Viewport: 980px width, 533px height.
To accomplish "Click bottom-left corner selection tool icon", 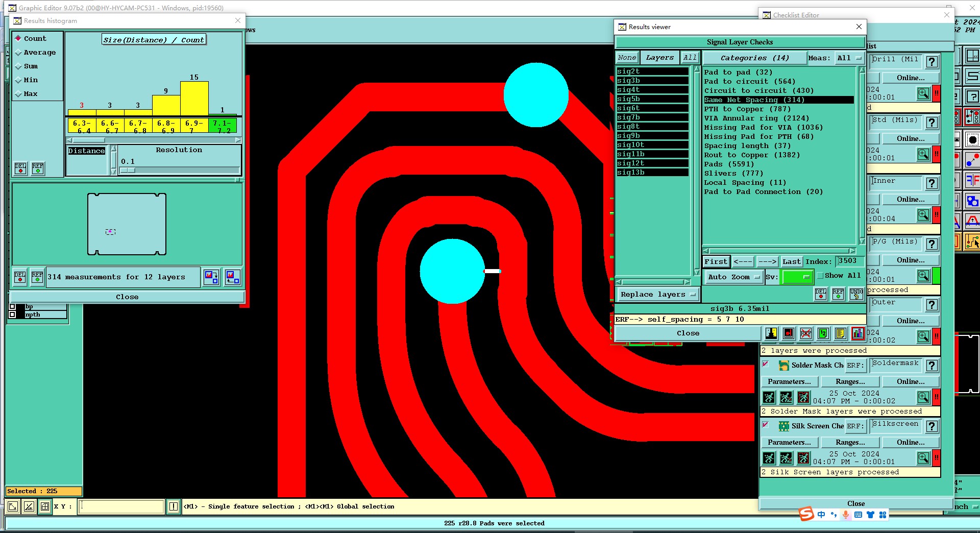I will (x=13, y=506).
